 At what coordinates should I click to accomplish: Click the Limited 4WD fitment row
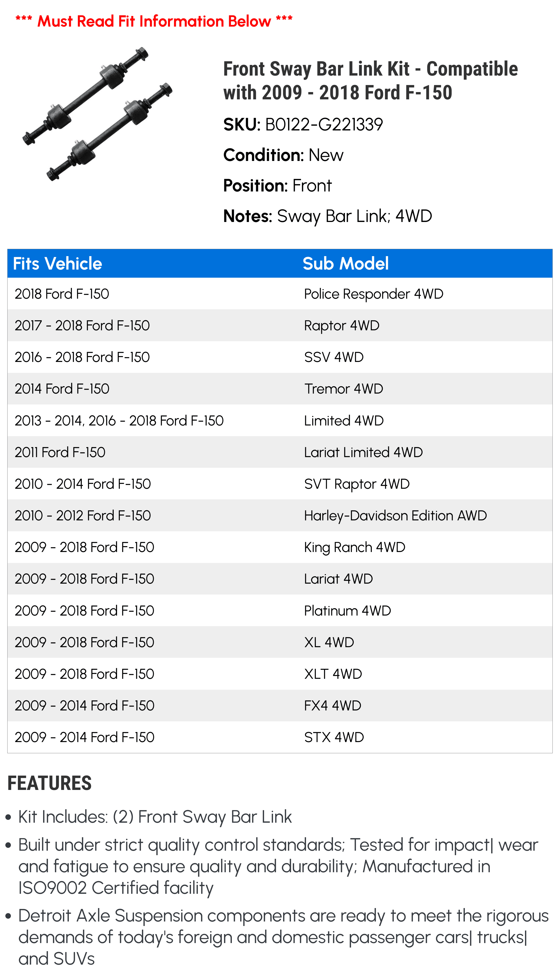[280, 420]
